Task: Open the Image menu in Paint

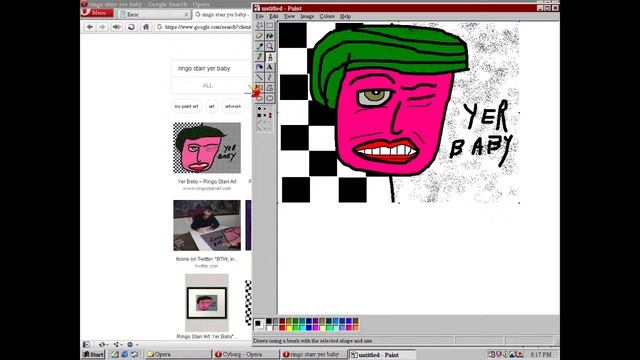Action: click(x=307, y=16)
